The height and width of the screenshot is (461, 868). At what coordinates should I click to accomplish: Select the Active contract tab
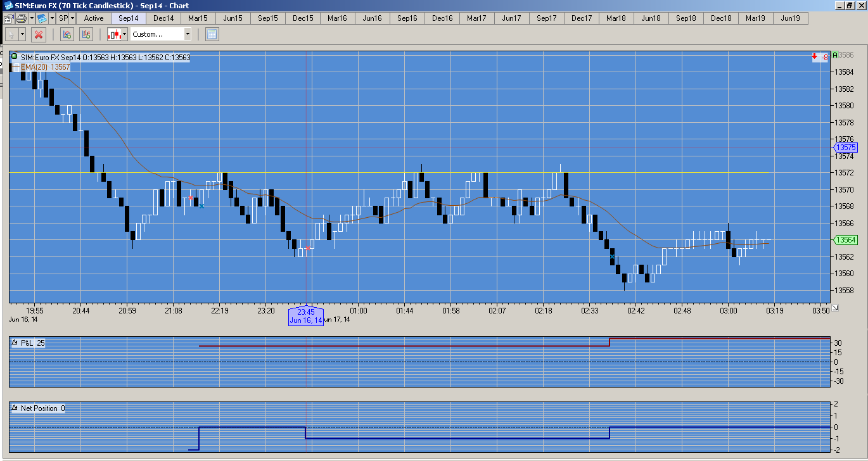pos(94,18)
